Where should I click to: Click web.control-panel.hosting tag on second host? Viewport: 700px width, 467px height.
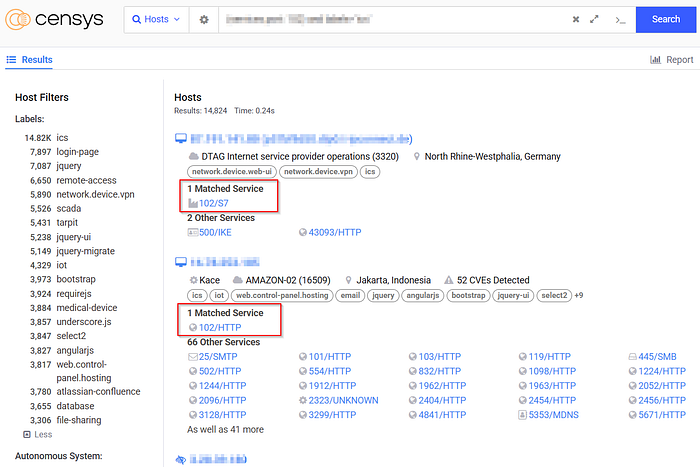point(282,296)
